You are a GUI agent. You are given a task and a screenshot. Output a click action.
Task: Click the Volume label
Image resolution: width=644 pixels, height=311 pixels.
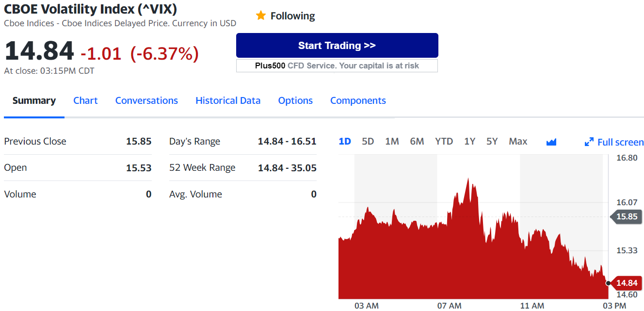(x=20, y=194)
